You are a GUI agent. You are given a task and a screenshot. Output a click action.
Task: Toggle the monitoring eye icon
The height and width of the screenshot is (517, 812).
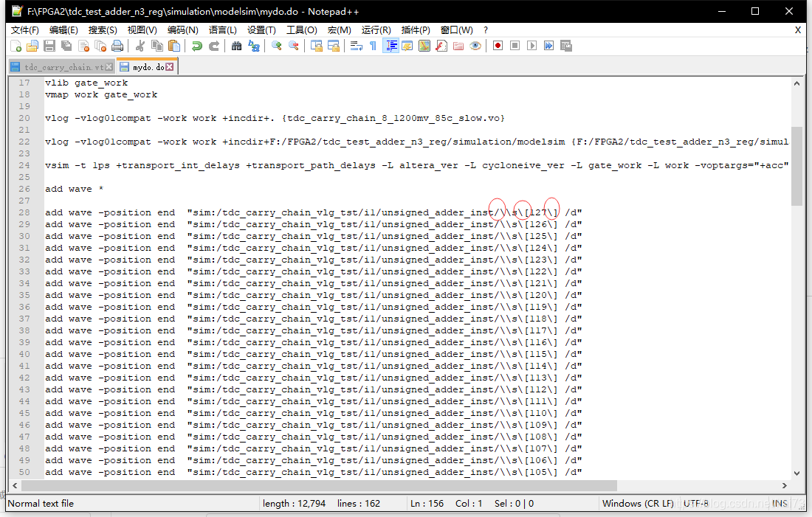(x=475, y=46)
